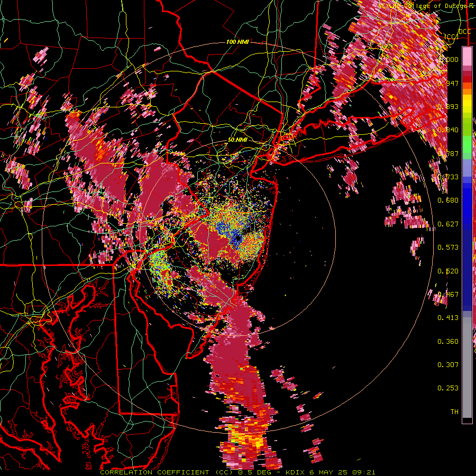
Task: Click the 0.573 value on the scale
Action: coord(448,248)
